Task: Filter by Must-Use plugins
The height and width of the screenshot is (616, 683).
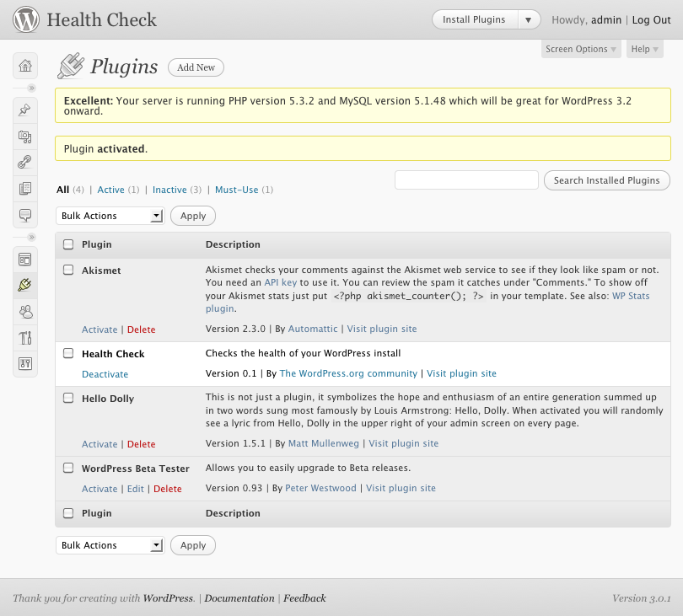Action: coord(237,190)
